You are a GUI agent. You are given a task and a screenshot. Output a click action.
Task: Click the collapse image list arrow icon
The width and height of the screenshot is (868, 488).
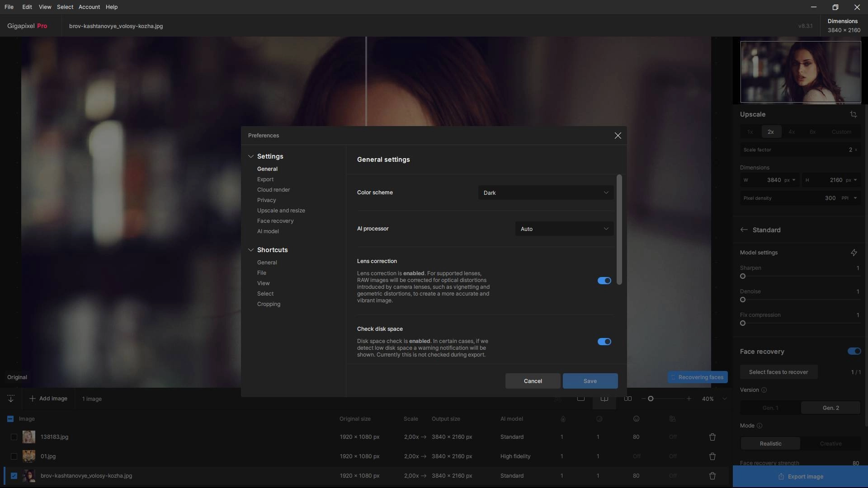11,399
